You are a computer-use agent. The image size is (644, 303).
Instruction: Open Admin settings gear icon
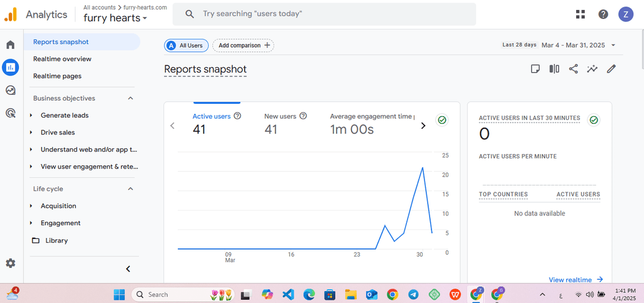(10, 263)
